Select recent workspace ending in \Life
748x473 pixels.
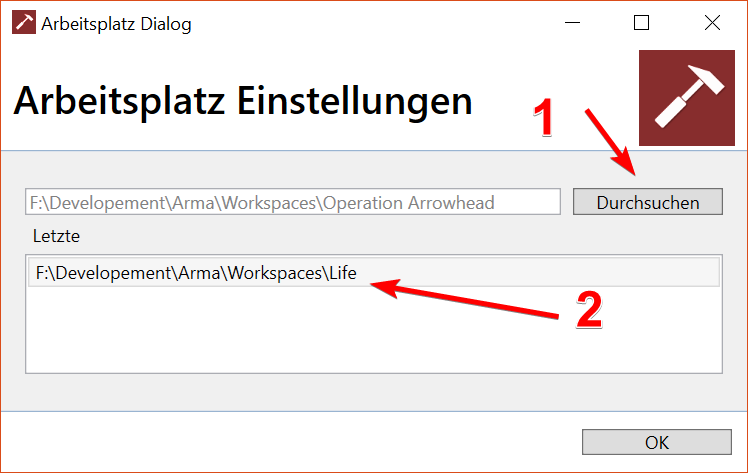pyautogui.click(x=374, y=273)
